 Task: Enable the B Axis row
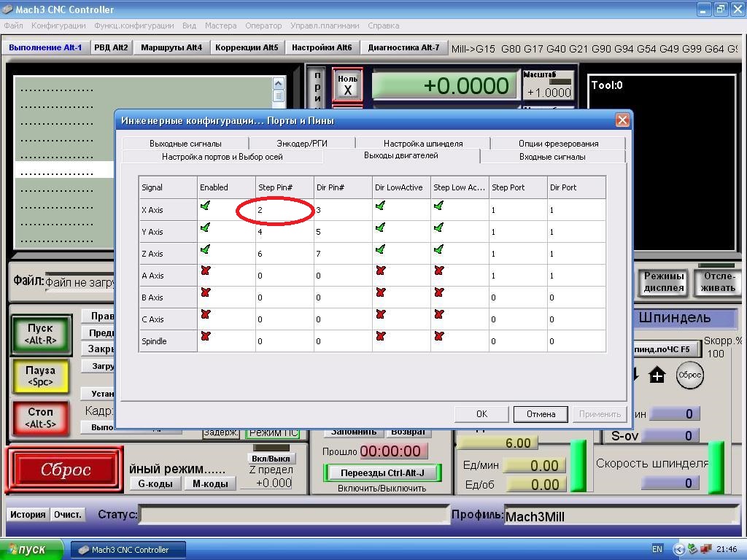point(205,293)
